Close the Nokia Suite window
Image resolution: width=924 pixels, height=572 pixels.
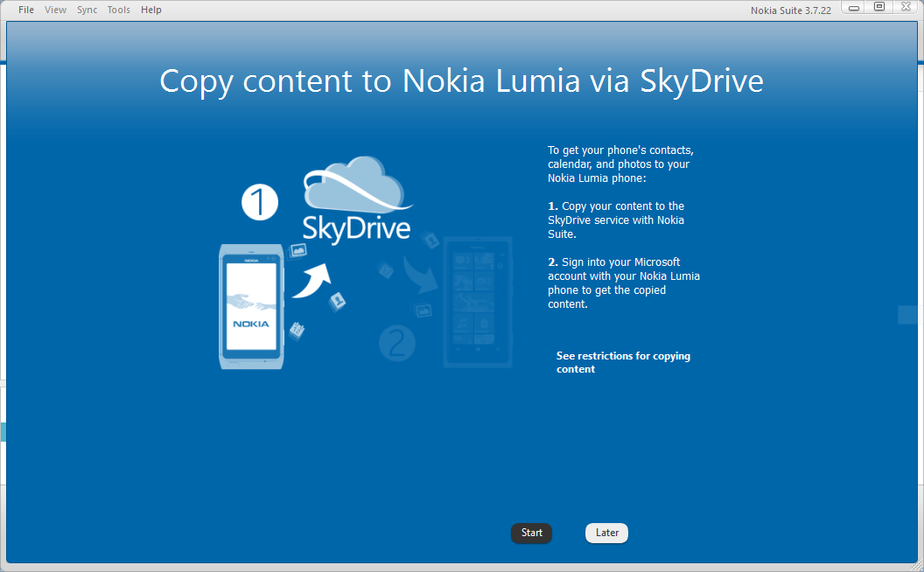click(906, 7)
